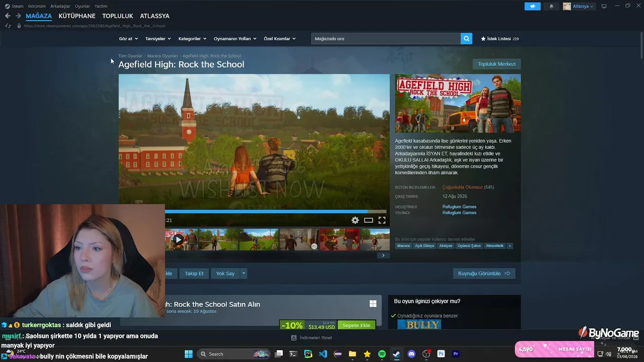Open İndirmeleri Yönet downloads bar
This screenshot has width=644, height=362.
(312, 338)
